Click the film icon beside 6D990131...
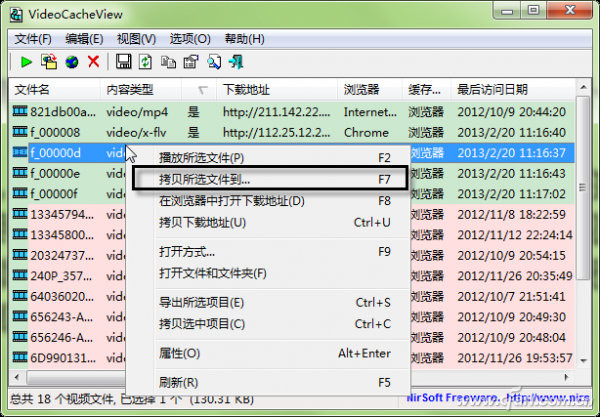This screenshot has height=417, width=600. 20,357
